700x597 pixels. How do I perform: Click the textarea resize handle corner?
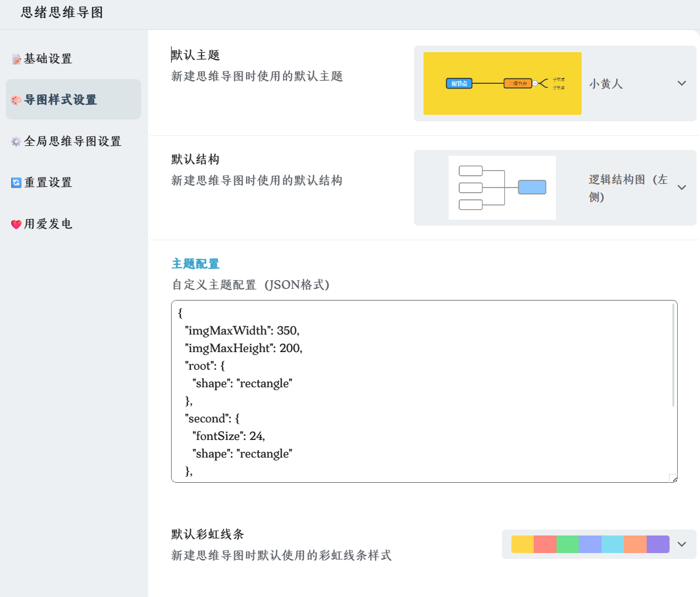tap(673, 478)
